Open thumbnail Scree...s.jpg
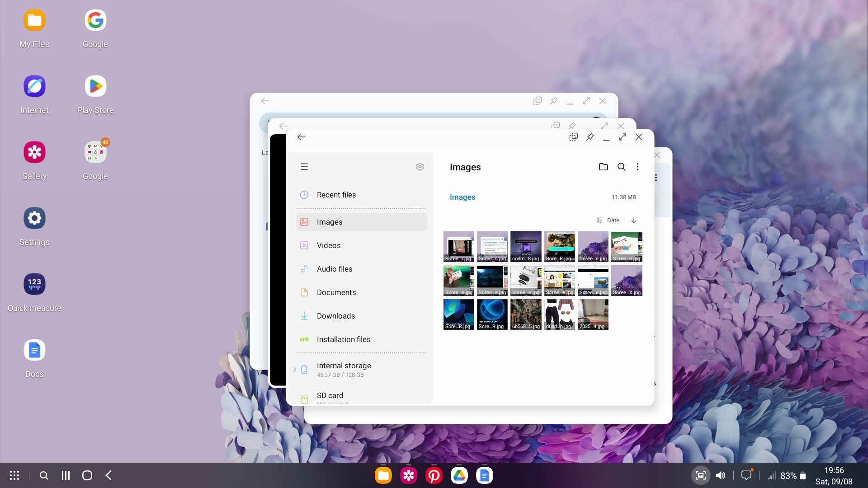 pyautogui.click(x=492, y=247)
